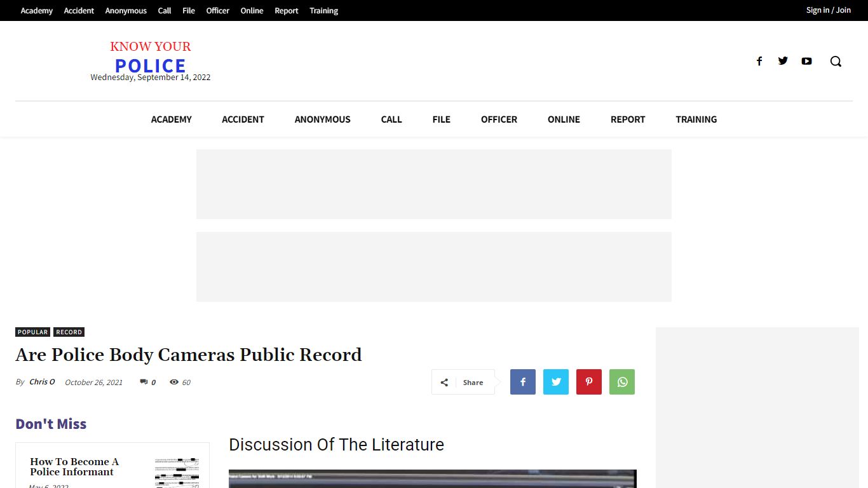Select CALL in the main navigation
This screenshot has height=488, width=868.
pos(391,119)
